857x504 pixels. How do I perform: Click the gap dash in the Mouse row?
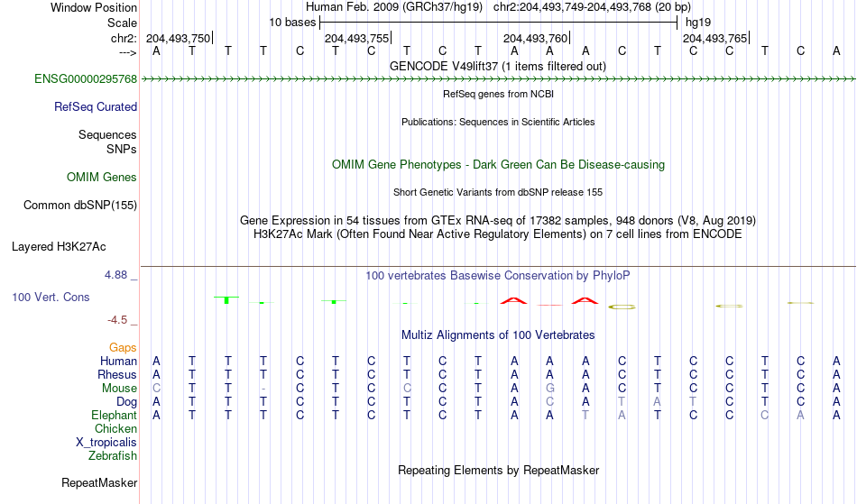tap(263, 389)
